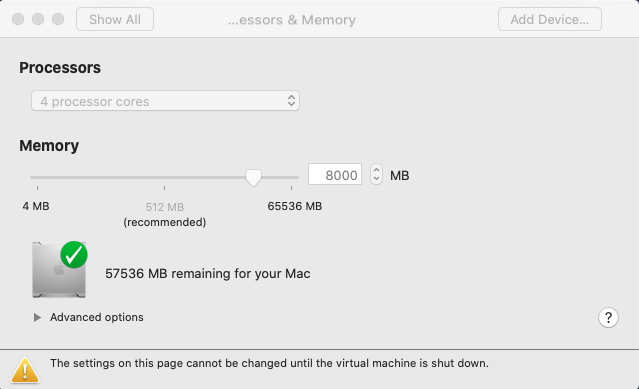Click the Add Device... button
The image size is (639, 389).
[x=549, y=19]
